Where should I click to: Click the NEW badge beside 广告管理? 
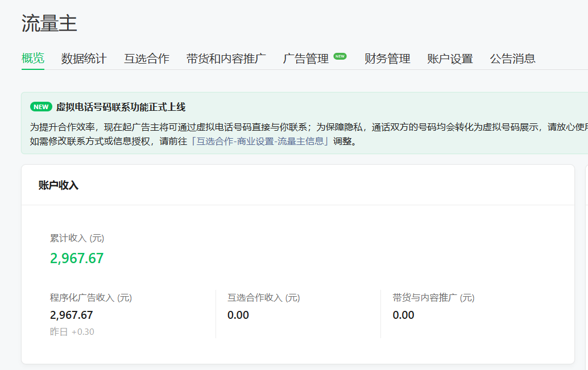(x=340, y=56)
